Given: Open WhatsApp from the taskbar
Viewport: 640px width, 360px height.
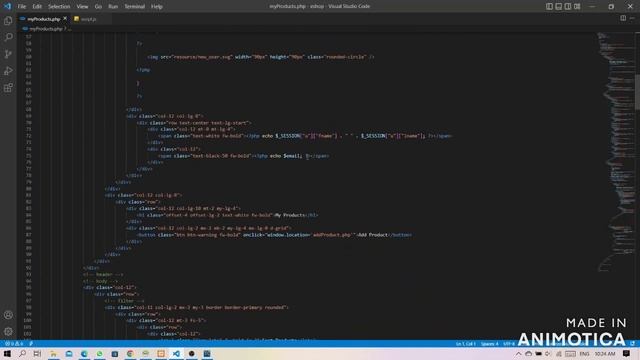Looking at the screenshot, I should (x=100, y=353).
